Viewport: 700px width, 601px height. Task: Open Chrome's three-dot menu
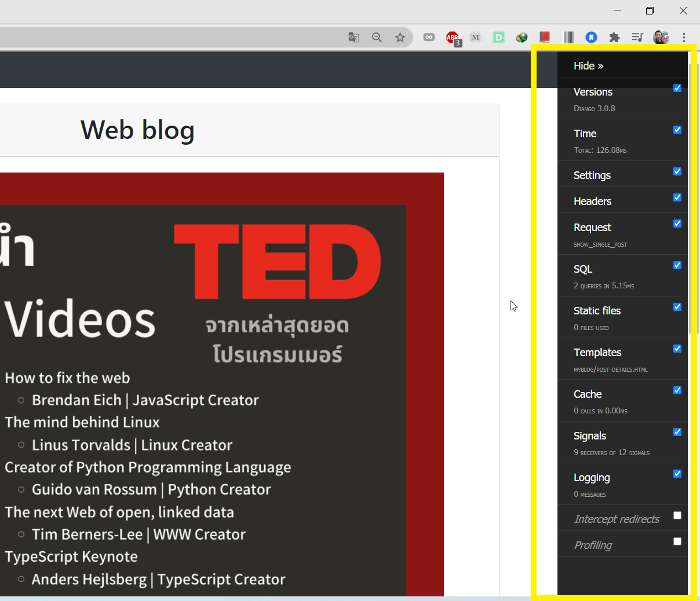[x=684, y=38]
